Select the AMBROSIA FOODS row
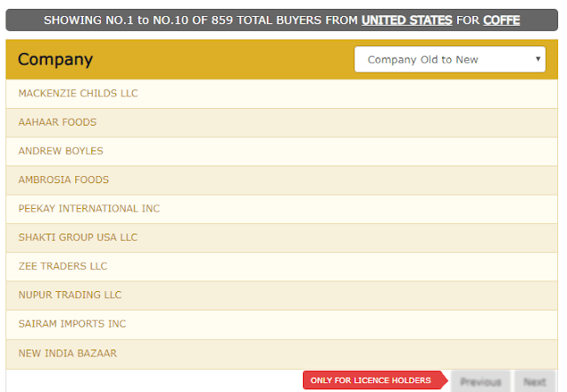Viewport: 567px width, 392px height. coord(64,180)
